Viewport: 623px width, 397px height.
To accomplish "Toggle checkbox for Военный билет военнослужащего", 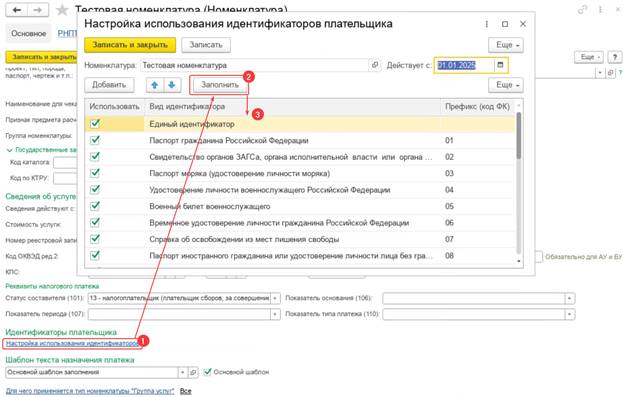I will (95, 206).
